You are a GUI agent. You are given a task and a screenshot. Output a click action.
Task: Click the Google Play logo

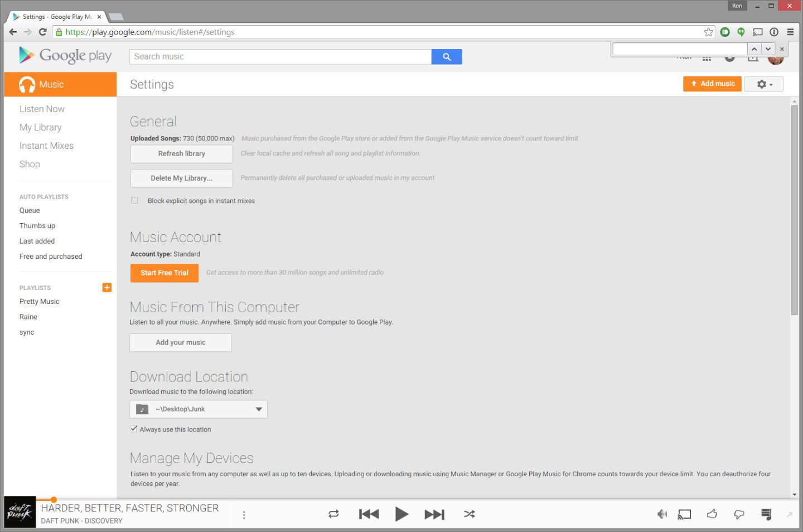65,55
